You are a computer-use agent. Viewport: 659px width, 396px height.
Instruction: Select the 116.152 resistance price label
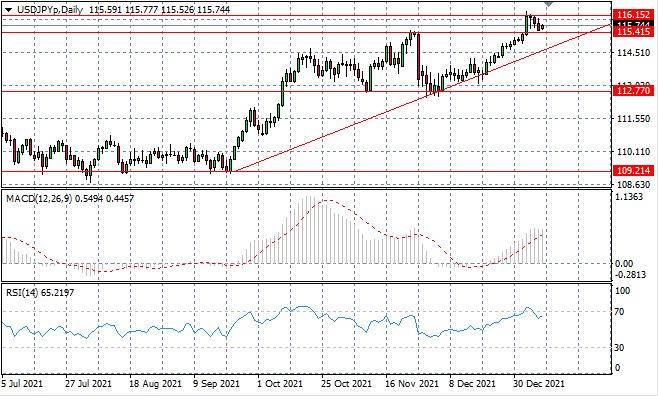633,15
